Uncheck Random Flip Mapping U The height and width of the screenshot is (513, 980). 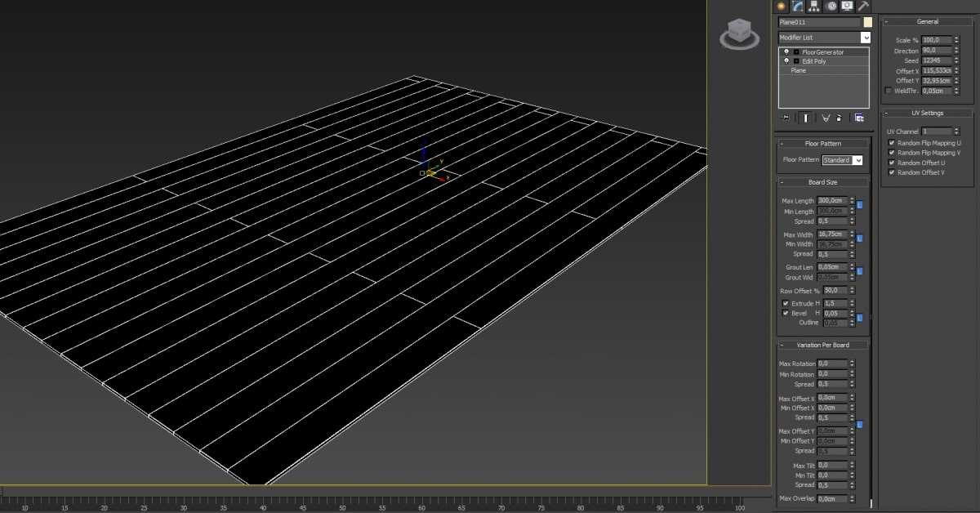pos(892,143)
